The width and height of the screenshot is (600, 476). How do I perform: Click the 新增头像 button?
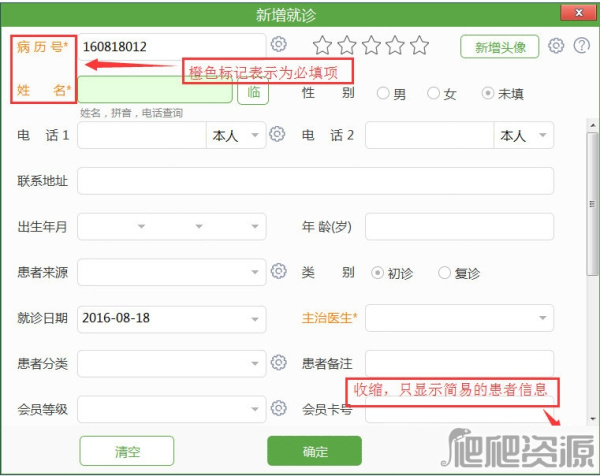tap(500, 47)
